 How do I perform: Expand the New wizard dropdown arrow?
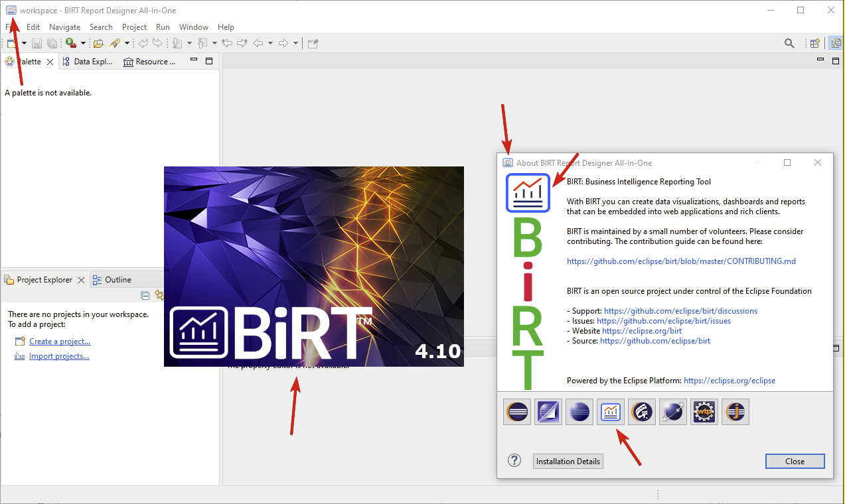(24, 43)
